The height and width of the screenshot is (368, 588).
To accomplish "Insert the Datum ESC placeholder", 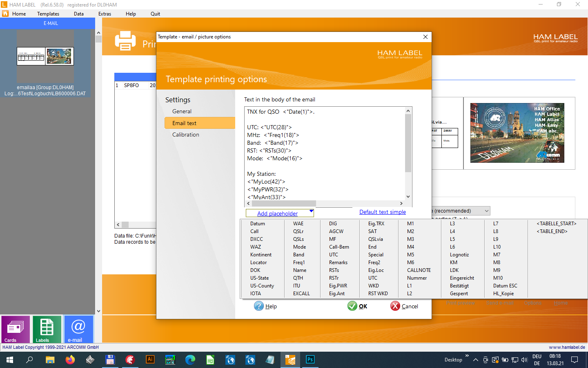I will 505,286.
